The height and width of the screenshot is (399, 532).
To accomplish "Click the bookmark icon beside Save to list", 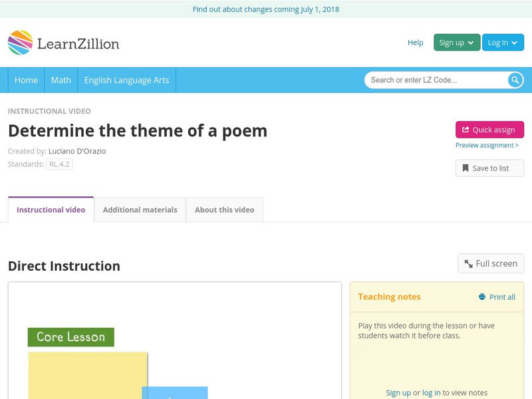I will coord(465,168).
